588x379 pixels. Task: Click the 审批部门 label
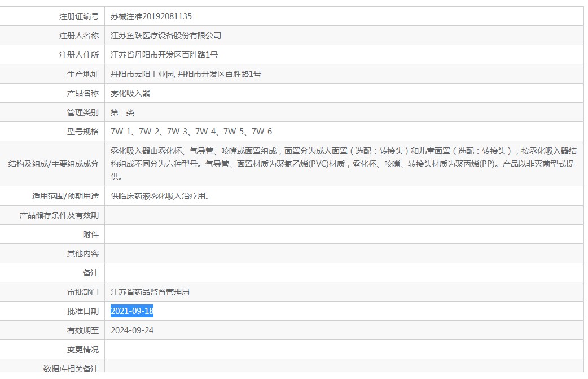(x=83, y=292)
